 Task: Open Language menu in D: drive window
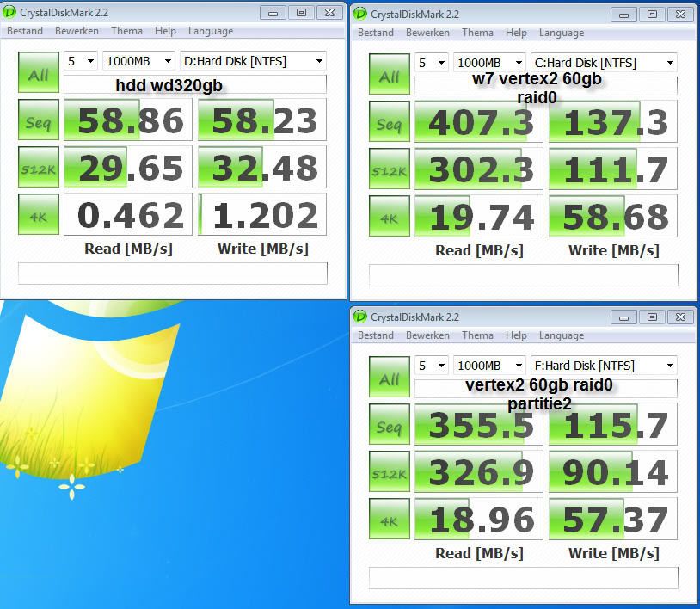click(x=211, y=31)
